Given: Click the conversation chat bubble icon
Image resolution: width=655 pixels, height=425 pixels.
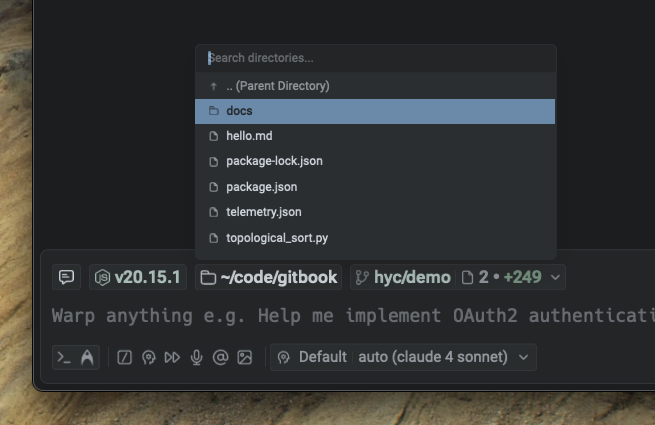Looking at the screenshot, I should pos(66,277).
